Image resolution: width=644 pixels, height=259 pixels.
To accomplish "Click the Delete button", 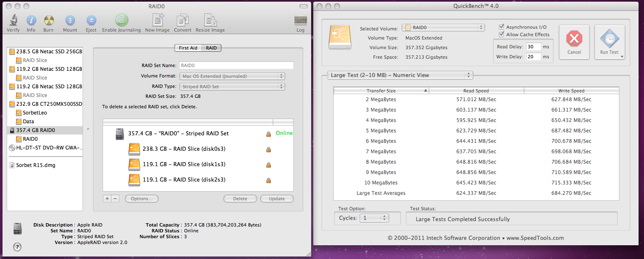I will point(240,199).
